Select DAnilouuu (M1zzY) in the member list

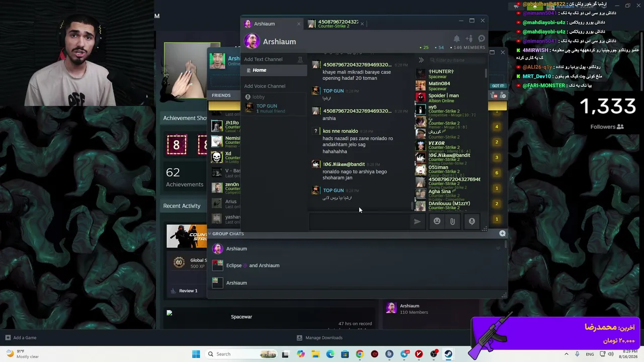coord(448,206)
